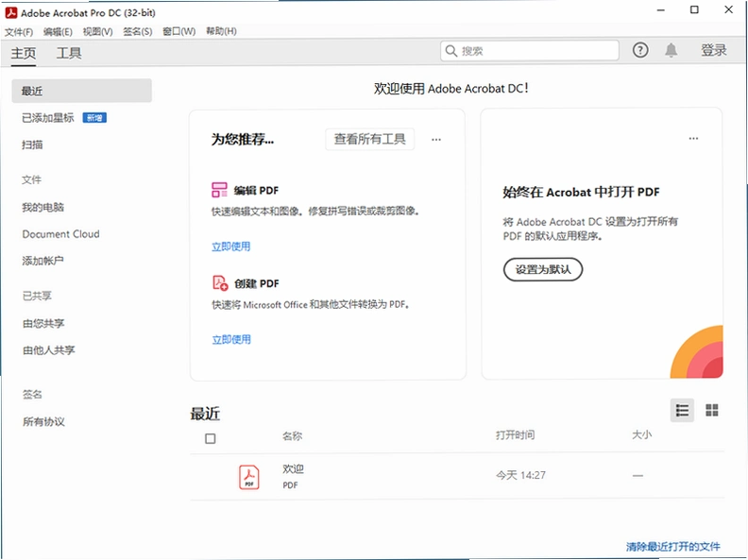Open the 帮助(H) menu
This screenshot has width=748, height=560.
pos(221,31)
